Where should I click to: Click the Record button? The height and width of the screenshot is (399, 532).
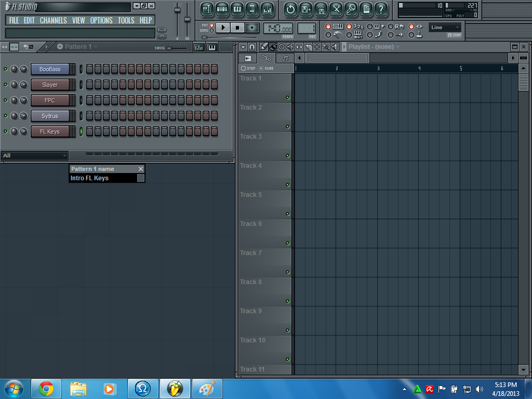252,28
